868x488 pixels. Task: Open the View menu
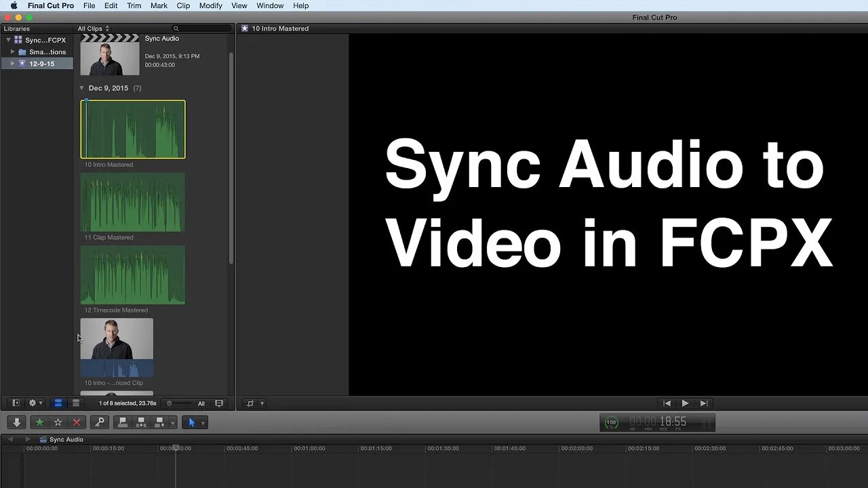[x=239, y=5]
